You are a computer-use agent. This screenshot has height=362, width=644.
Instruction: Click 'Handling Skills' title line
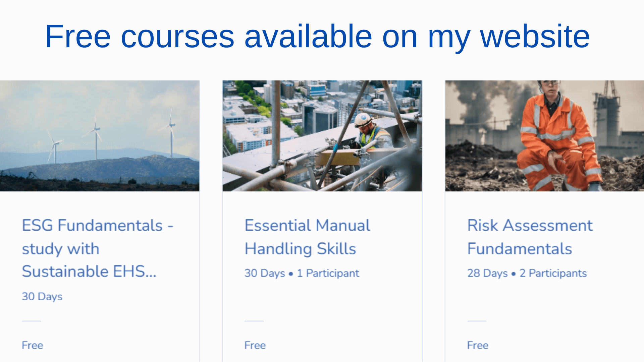pyautogui.click(x=300, y=249)
